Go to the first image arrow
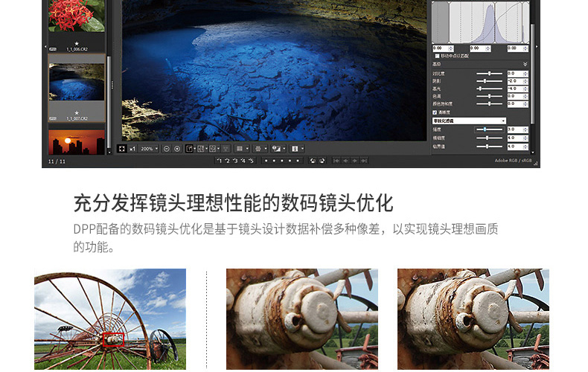 (x=336, y=161)
